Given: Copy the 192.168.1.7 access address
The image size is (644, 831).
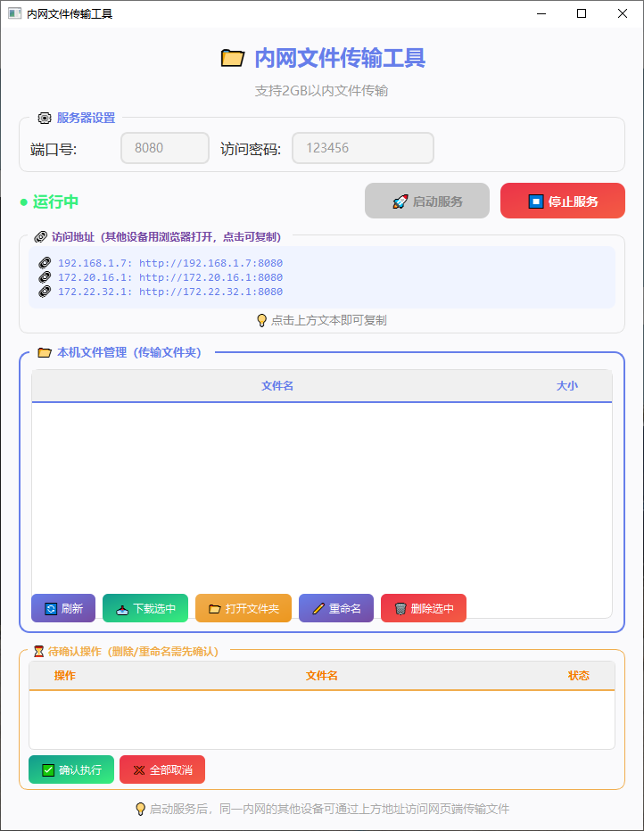Looking at the screenshot, I should [x=170, y=263].
